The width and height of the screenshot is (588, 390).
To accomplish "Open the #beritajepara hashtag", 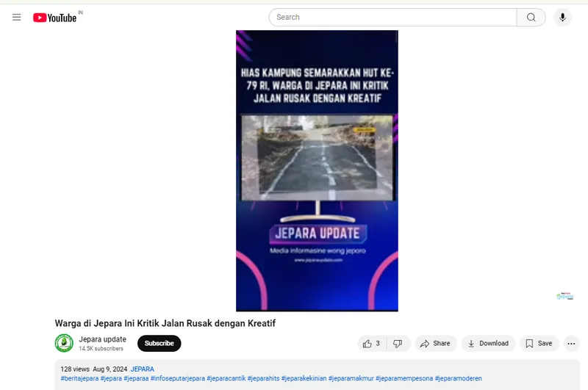I will coord(79,378).
